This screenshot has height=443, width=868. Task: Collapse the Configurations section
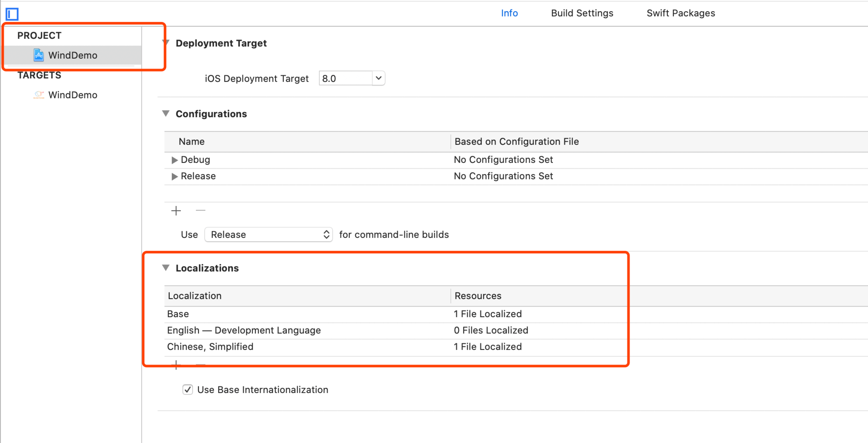pyautogui.click(x=166, y=114)
